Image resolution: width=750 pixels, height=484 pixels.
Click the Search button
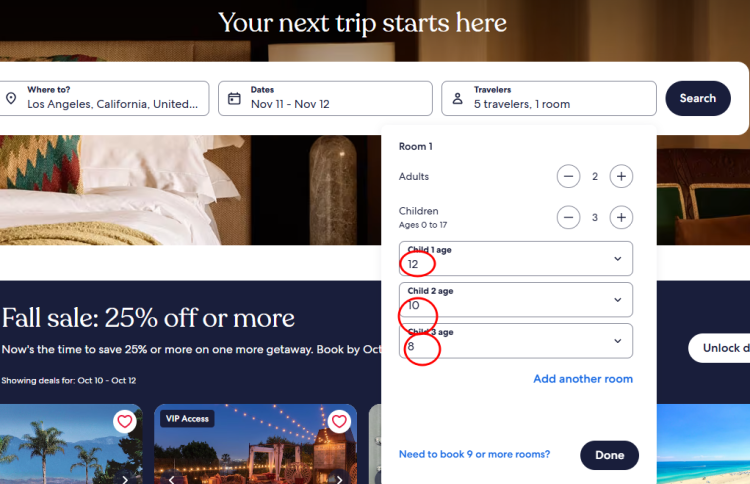(x=697, y=98)
